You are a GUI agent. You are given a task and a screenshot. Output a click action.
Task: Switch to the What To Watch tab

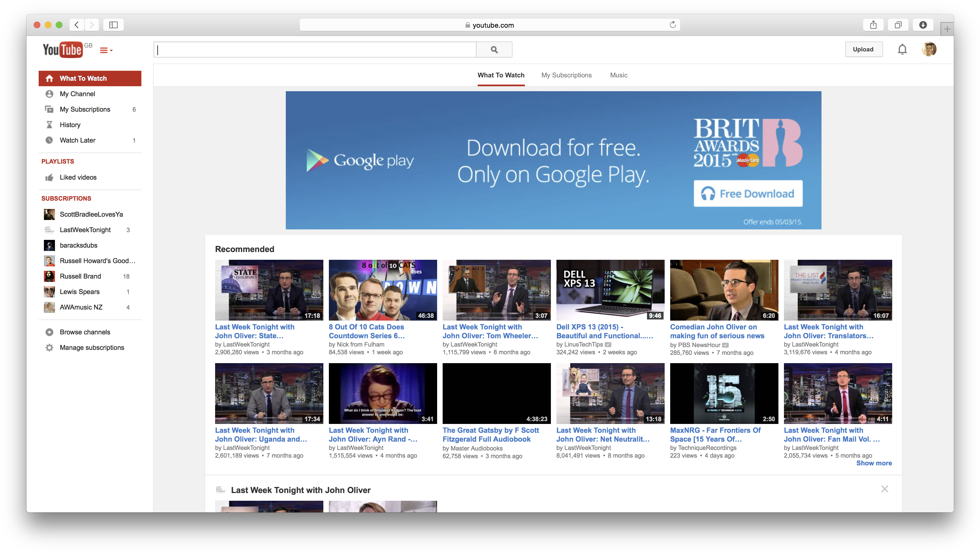(x=501, y=75)
